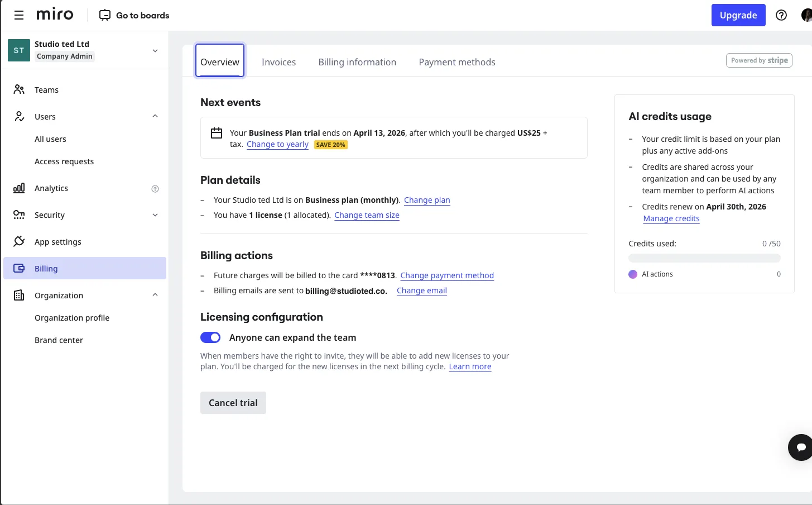Open Teams in the sidebar
Image resolution: width=812 pixels, height=505 pixels.
(x=85, y=89)
